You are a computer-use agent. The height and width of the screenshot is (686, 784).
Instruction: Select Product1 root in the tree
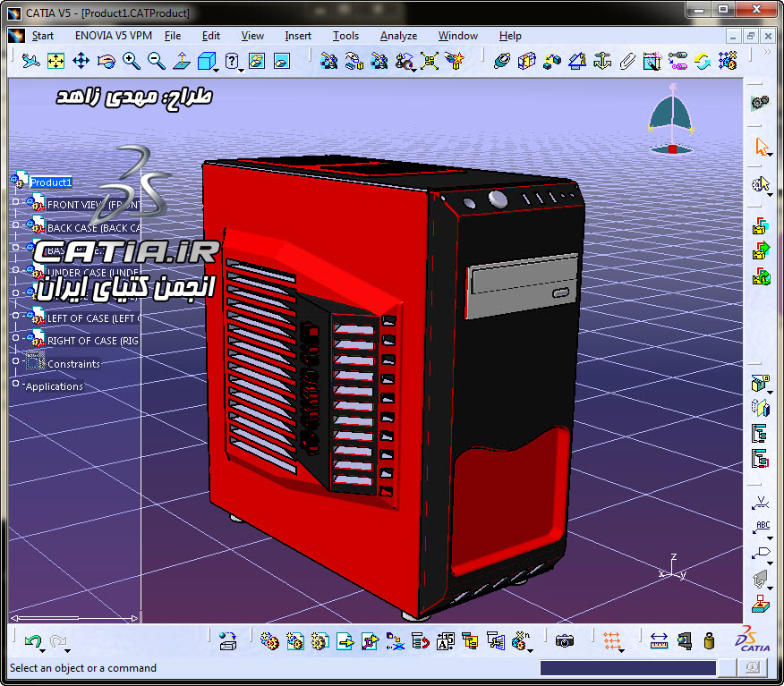(x=50, y=182)
